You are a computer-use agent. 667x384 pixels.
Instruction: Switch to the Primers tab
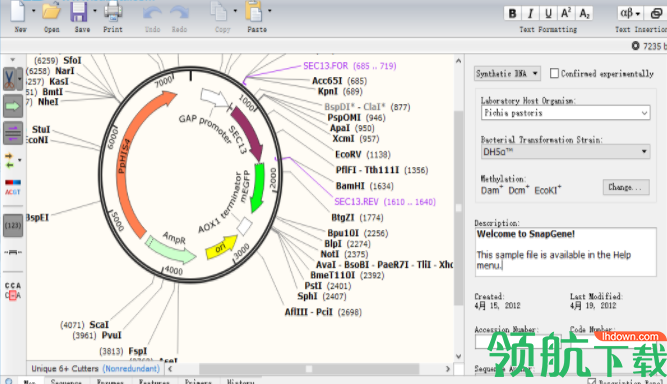198,381
